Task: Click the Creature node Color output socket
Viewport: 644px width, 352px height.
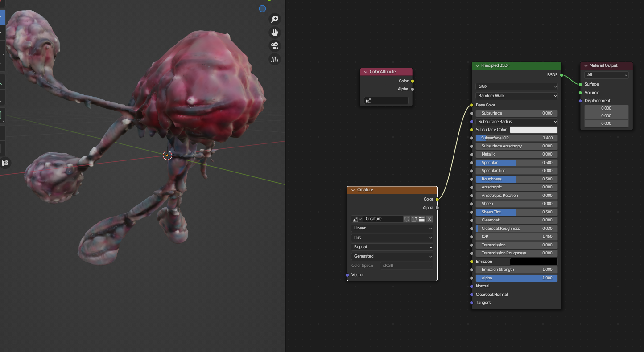Action: 437,199
